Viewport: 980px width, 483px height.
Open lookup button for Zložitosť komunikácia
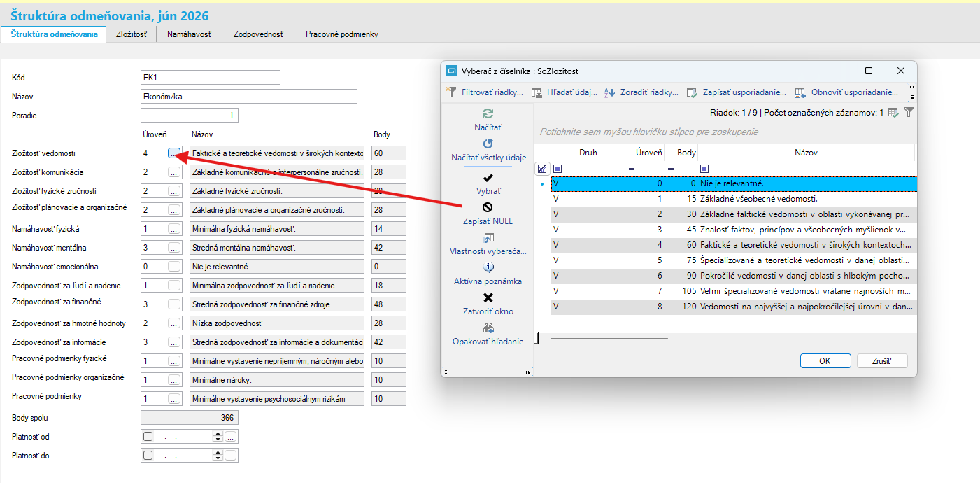coord(174,172)
